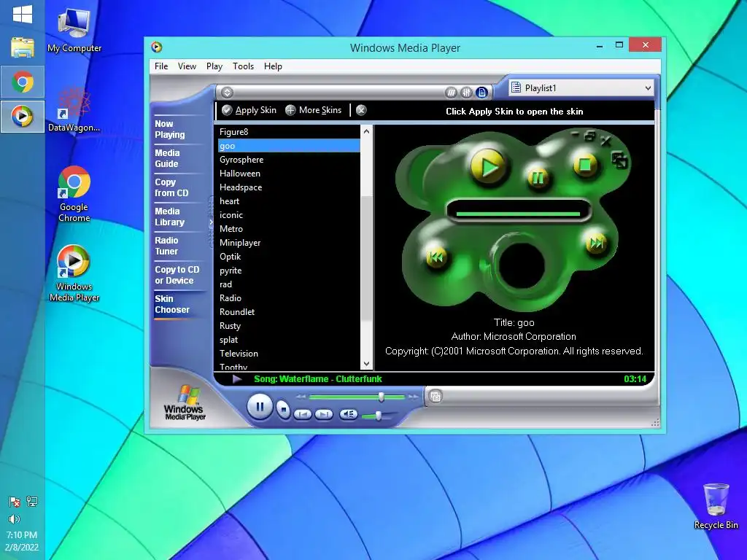Open Media Library
This screenshot has height=560, width=747.
coord(169,217)
